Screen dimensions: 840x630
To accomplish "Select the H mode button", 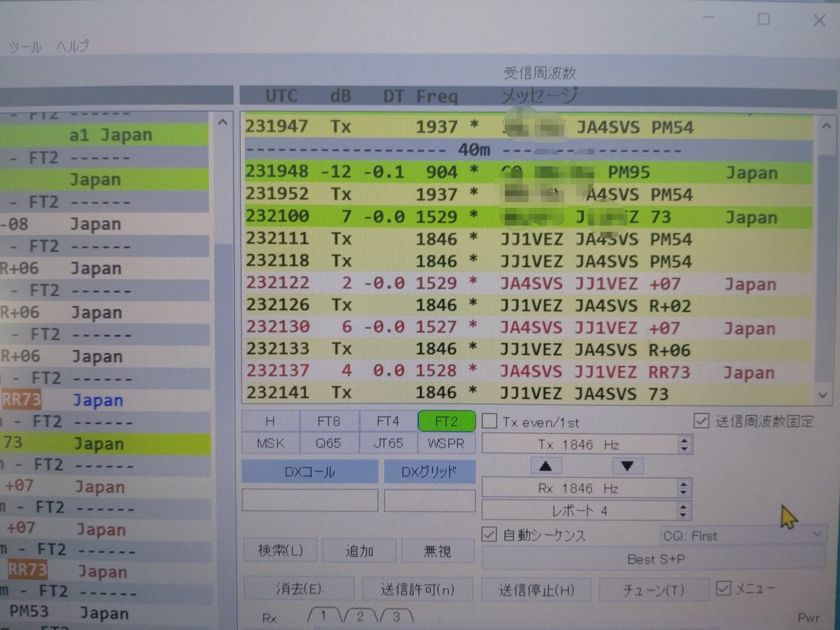I will click(x=270, y=422).
